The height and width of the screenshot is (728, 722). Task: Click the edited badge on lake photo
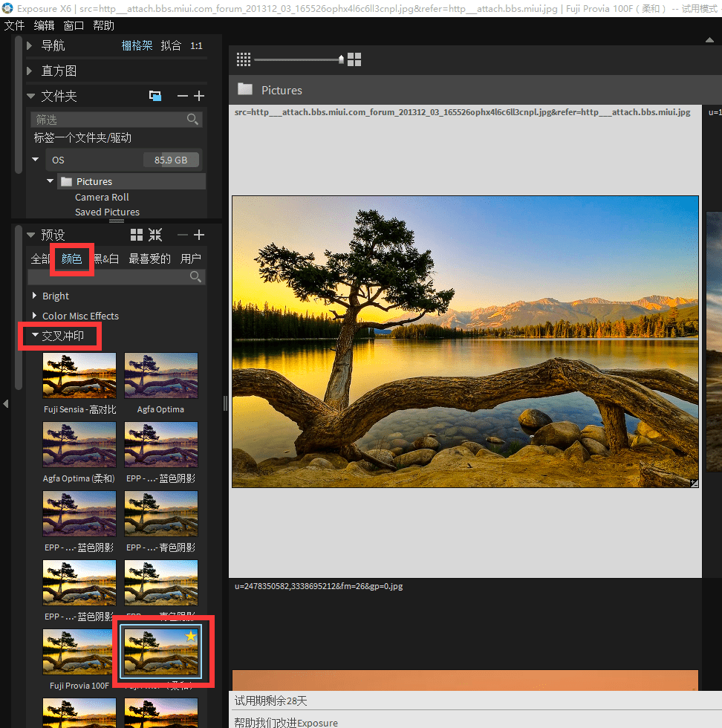tap(694, 484)
